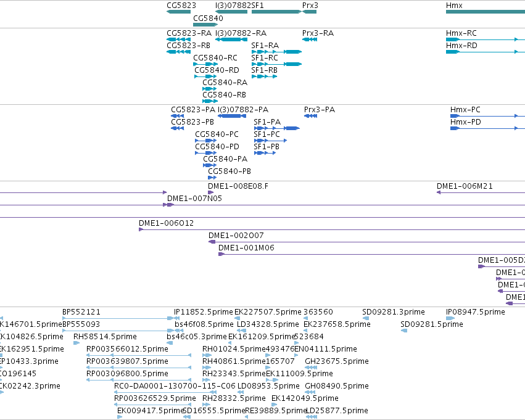This screenshot has width=525, height=420.
Task: Select the SF1-PA protein label
Action: coord(267,122)
